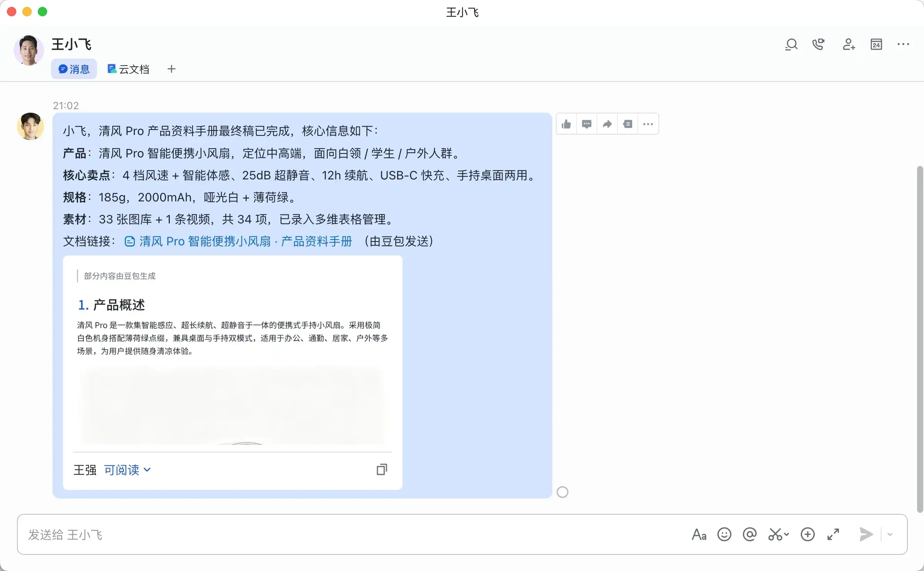Viewport: 924px width, 571px height.
Task: Open the send options dropdown arrow
Action: click(x=890, y=535)
